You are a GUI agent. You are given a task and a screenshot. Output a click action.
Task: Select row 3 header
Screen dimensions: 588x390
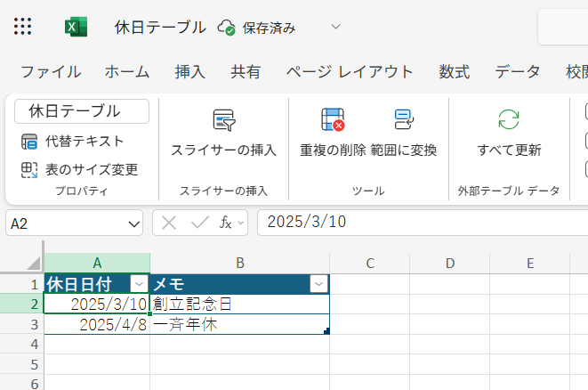21,324
